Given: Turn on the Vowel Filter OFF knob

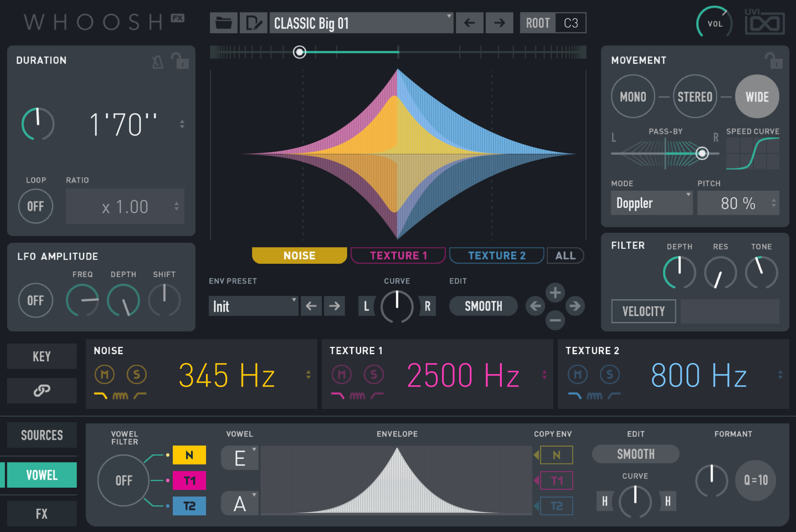Looking at the screenshot, I should point(123,480).
